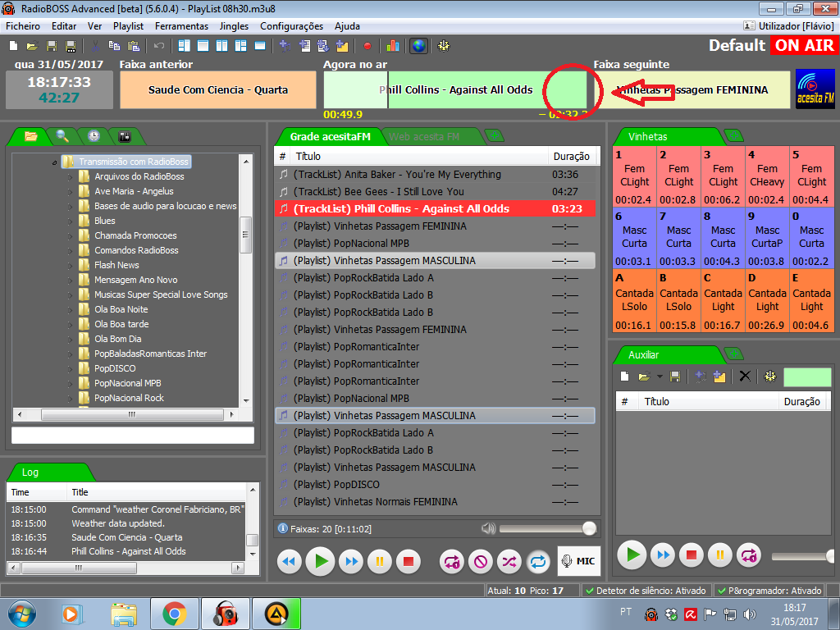Add folder to playlist icon

pyautogui.click(x=342, y=46)
